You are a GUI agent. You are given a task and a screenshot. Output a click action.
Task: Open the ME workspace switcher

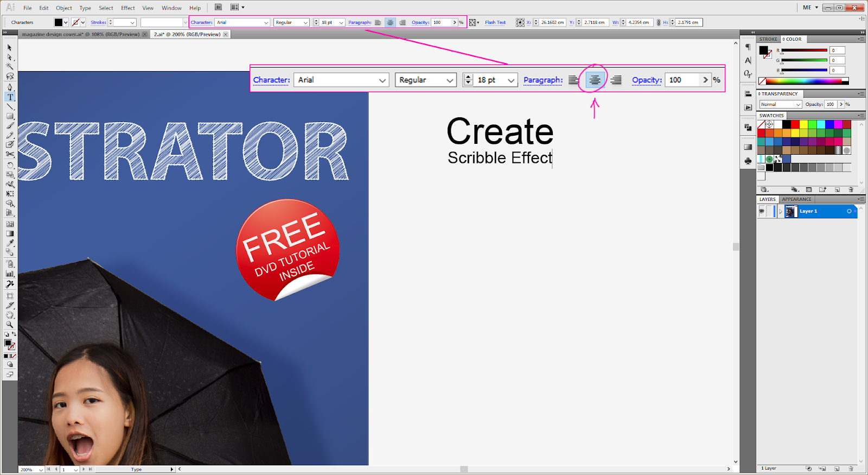click(810, 8)
